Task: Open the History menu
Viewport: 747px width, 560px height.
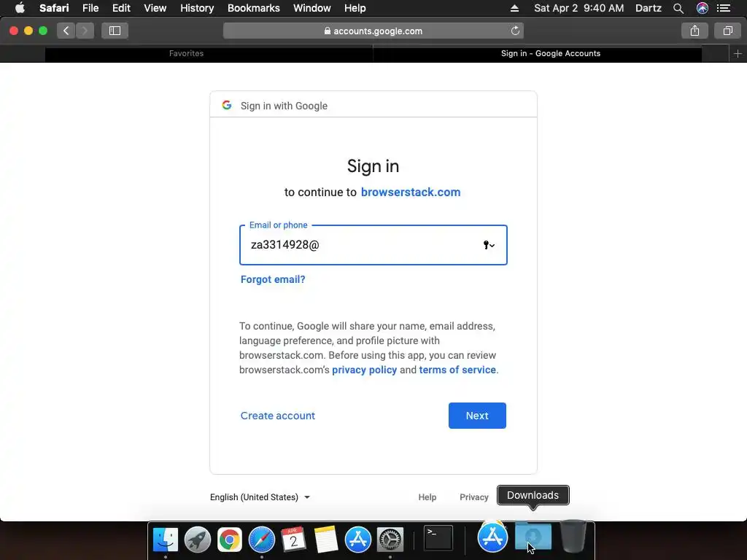Action: point(197,8)
